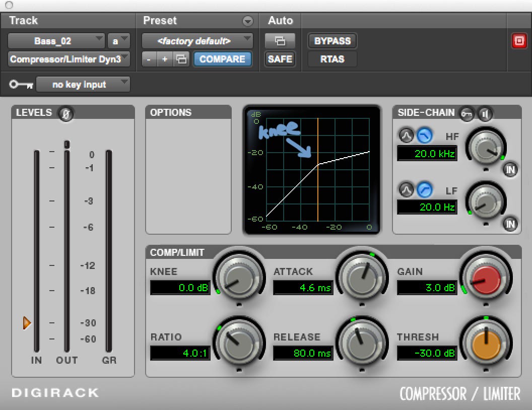Click the automation enable icon under Auto
This screenshot has height=410, width=532.
[280, 41]
